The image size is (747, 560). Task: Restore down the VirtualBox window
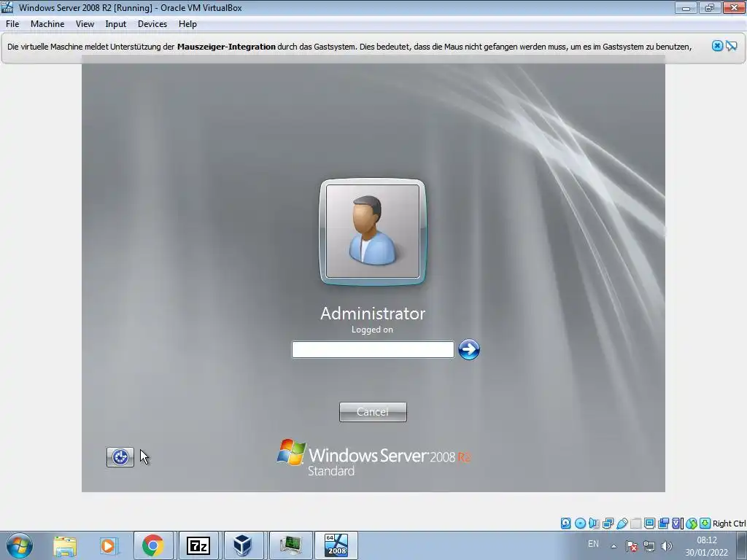coord(710,7)
